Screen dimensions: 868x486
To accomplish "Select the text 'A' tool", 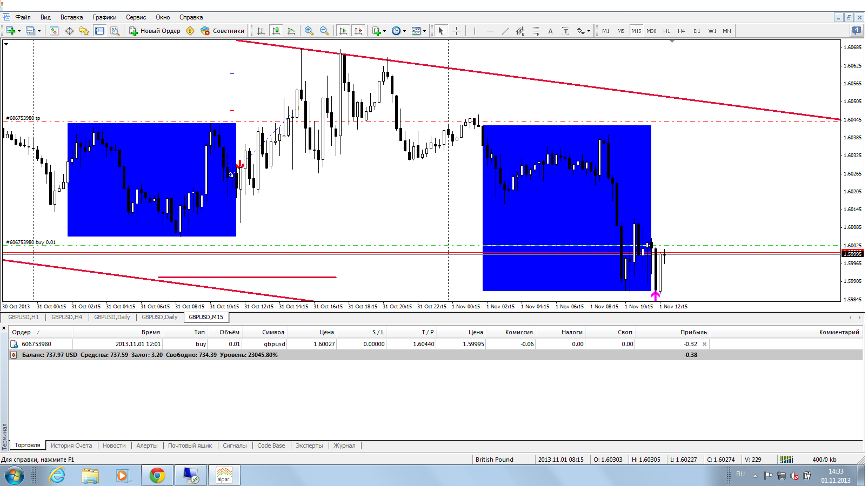I will [550, 31].
